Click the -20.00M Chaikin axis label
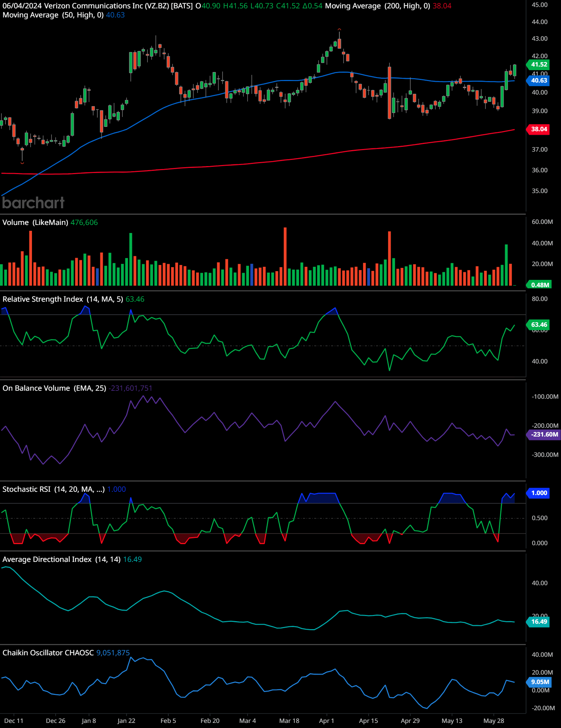Image resolution: width=561 pixels, height=728 pixels. (543, 708)
